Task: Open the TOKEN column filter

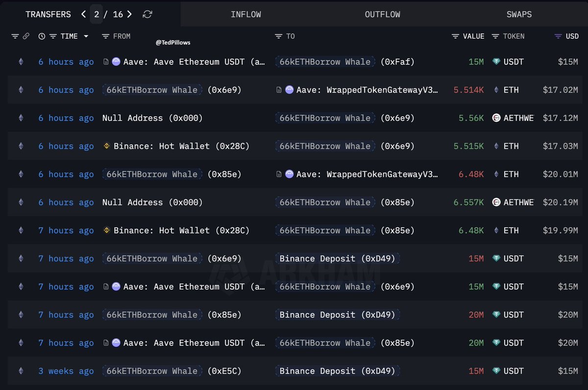Action: pyautogui.click(x=495, y=36)
